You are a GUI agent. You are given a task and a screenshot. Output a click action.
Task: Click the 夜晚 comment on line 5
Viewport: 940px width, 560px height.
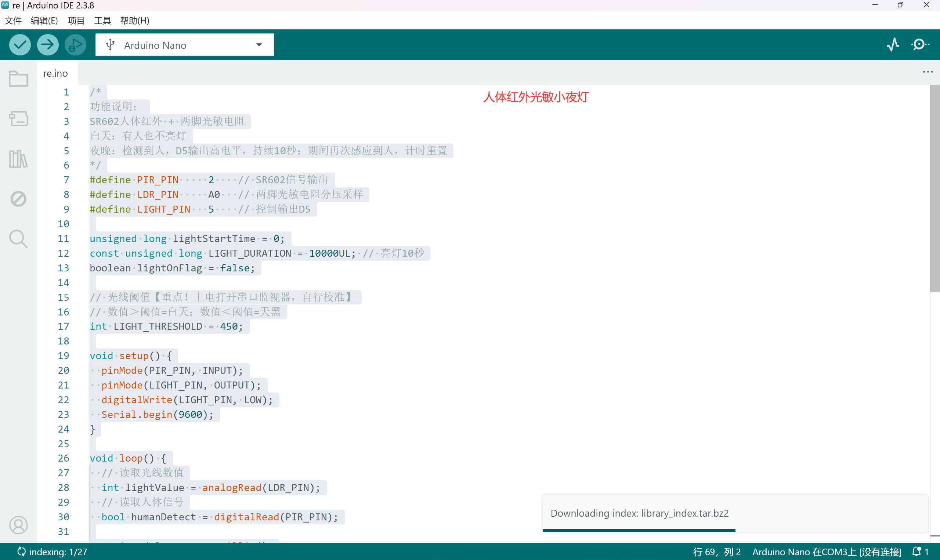[268, 151]
